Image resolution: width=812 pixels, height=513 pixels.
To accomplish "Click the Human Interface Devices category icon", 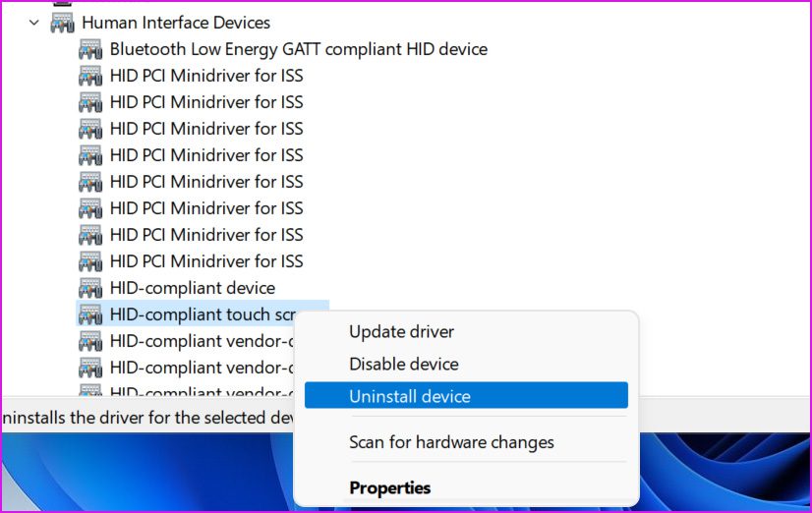I will click(62, 22).
